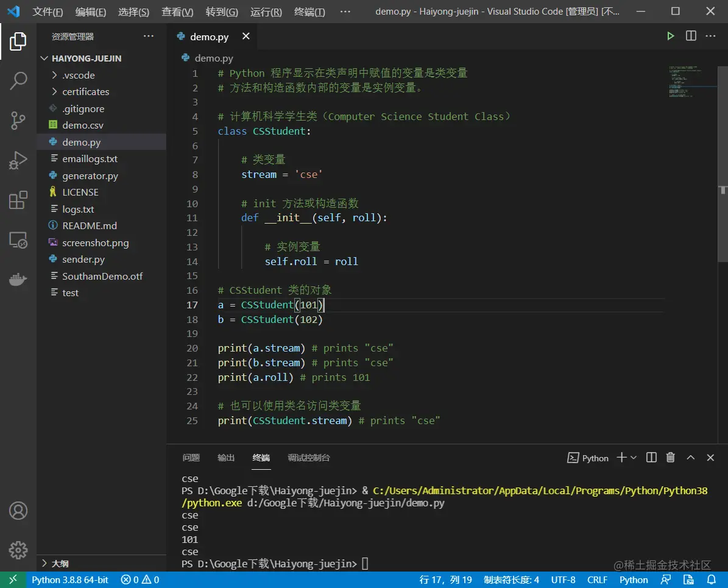Create new terminal with plus icon

pos(621,458)
